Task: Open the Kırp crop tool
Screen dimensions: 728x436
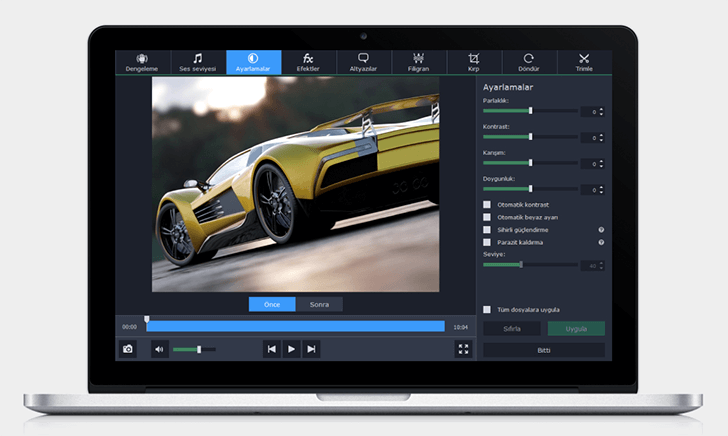Action: click(x=474, y=62)
